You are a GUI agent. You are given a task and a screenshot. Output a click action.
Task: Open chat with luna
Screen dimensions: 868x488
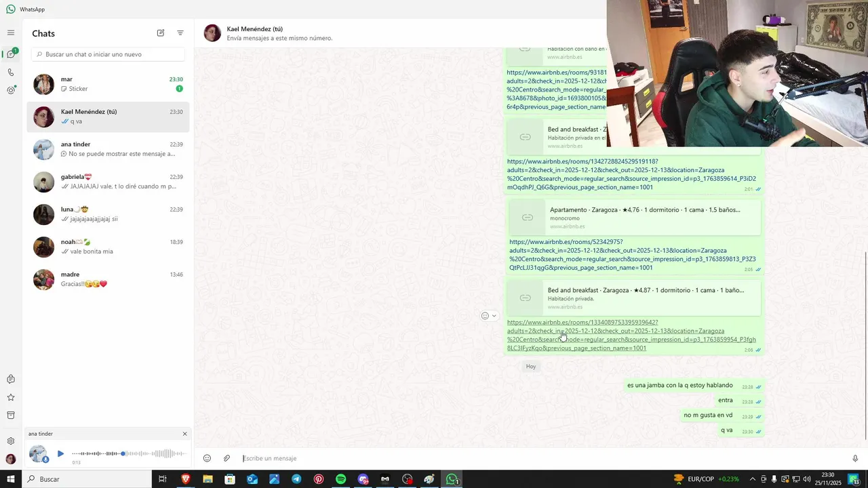point(108,214)
